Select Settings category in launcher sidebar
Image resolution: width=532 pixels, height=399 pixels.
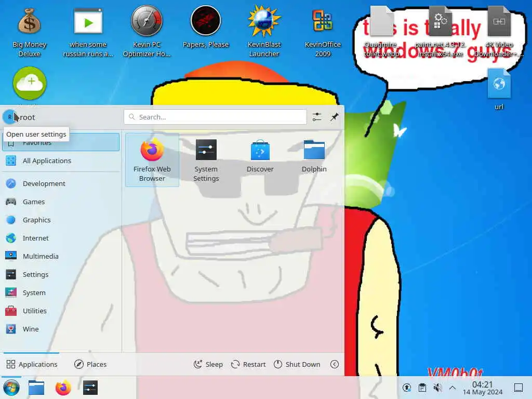[x=61, y=274]
